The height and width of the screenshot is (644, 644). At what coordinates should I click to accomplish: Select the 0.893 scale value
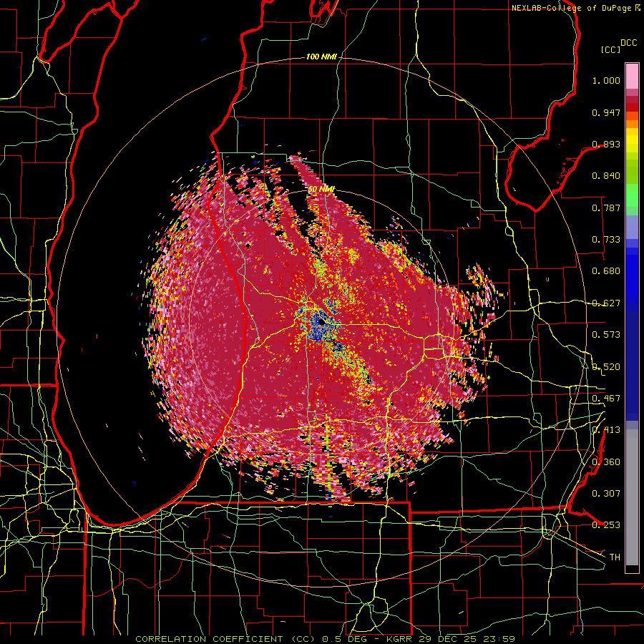(x=606, y=144)
